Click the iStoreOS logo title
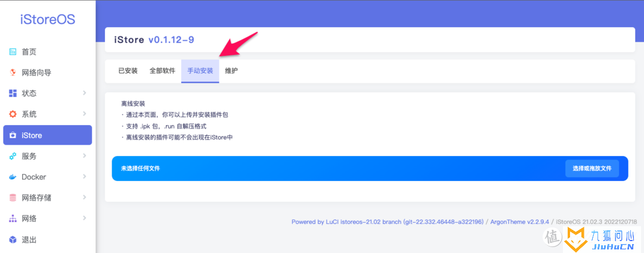This screenshot has height=253, width=644. (x=48, y=20)
